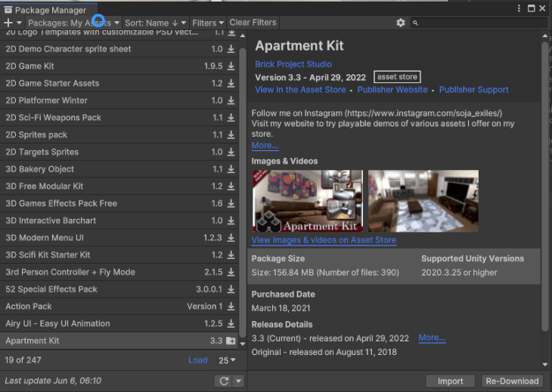Click the plus icon to add a package
Screen dimensions: 552x392
[8, 23]
